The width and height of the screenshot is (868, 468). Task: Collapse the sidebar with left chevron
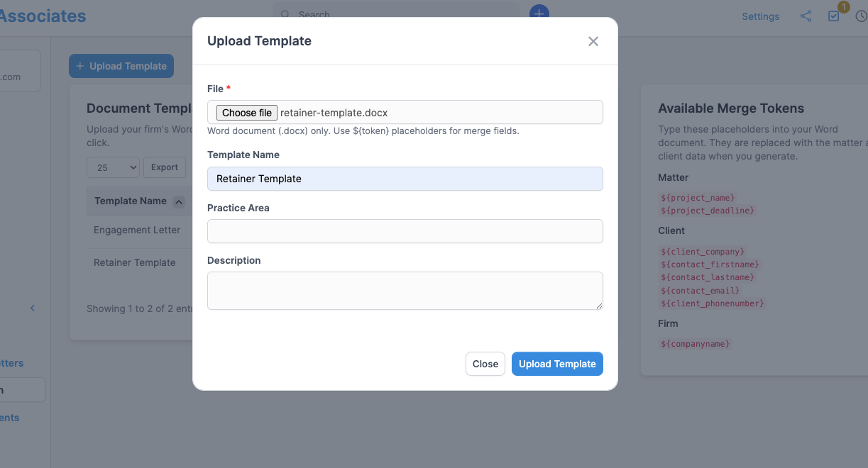[32, 308]
